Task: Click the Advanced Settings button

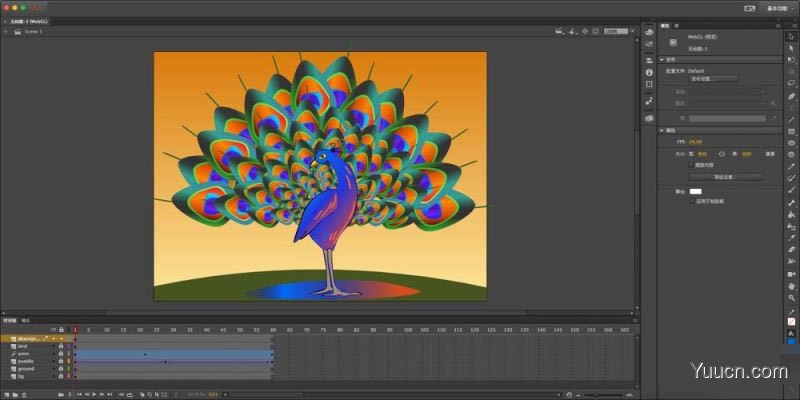Action: click(x=726, y=177)
